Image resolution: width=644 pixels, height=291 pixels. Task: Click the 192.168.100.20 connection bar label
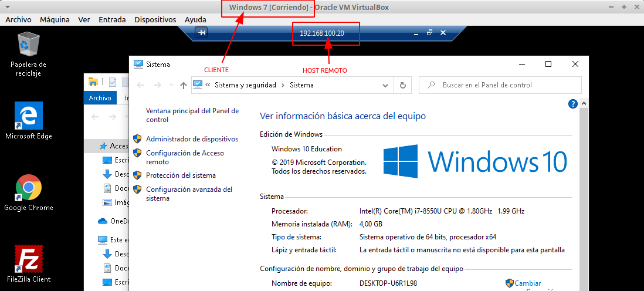point(322,33)
